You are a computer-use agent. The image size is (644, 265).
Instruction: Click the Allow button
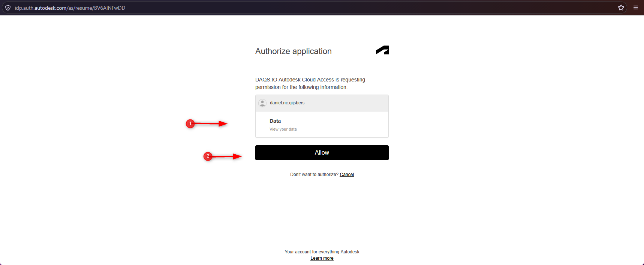pyautogui.click(x=322, y=153)
